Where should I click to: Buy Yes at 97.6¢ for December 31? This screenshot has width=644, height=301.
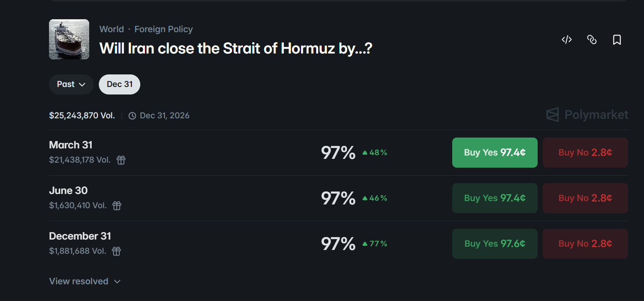(x=495, y=244)
